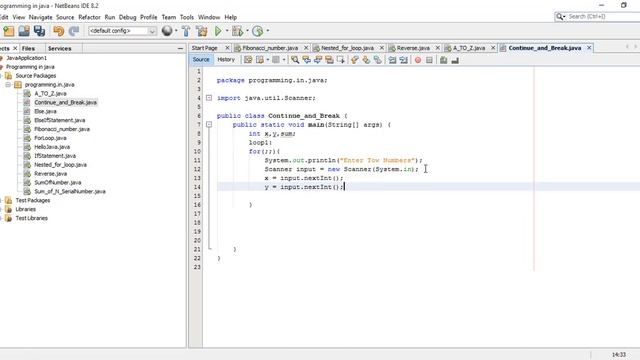Select the Test Packages node
The image size is (640, 360).
[x=33, y=200]
